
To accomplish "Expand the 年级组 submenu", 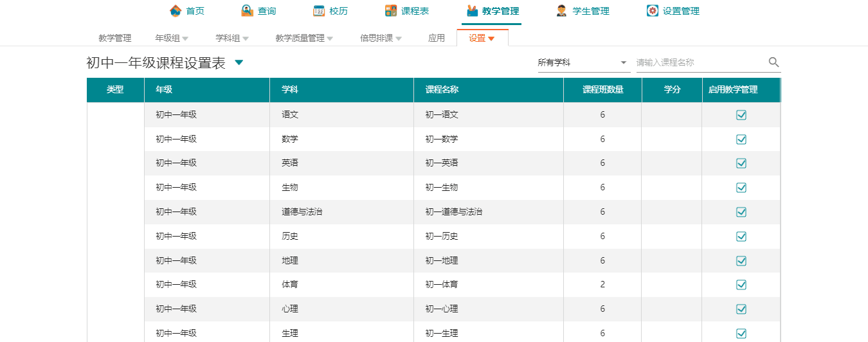I will (x=172, y=38).
